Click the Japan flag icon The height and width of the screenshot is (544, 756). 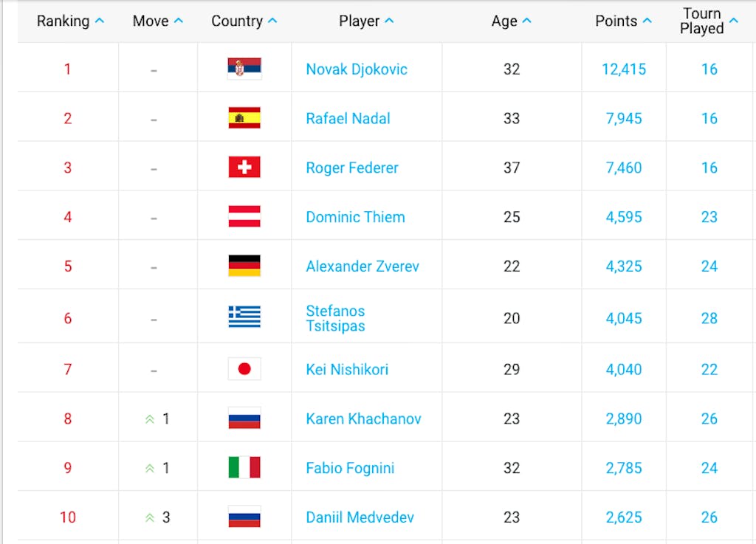click(244, 369)
